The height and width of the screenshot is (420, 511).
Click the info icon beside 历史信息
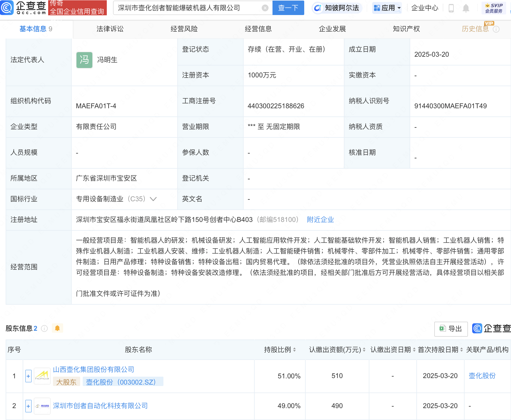497,29
